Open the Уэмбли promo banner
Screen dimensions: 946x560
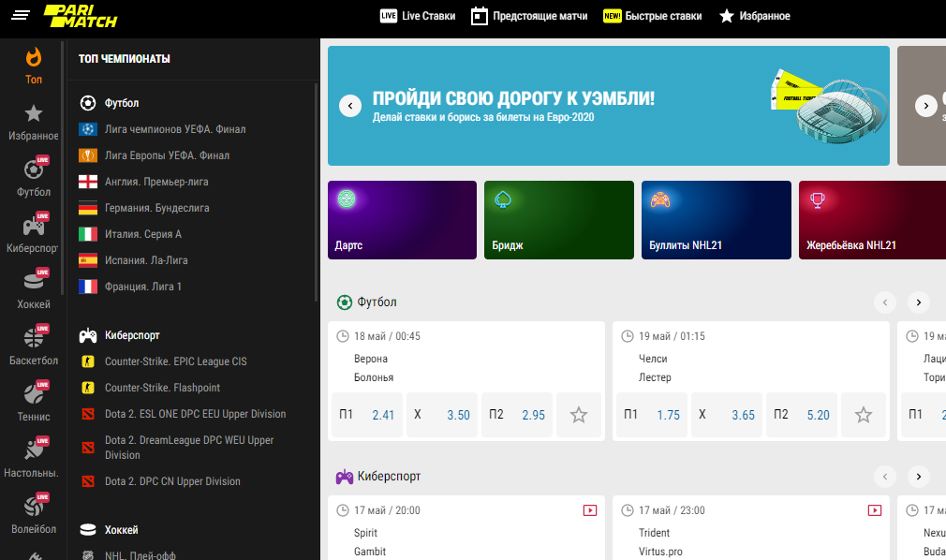(x=609, y=106)
